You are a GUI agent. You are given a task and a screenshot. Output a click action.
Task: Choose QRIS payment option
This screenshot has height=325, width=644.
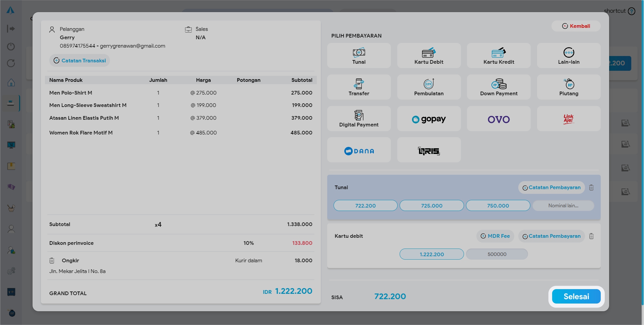[428, 151]
